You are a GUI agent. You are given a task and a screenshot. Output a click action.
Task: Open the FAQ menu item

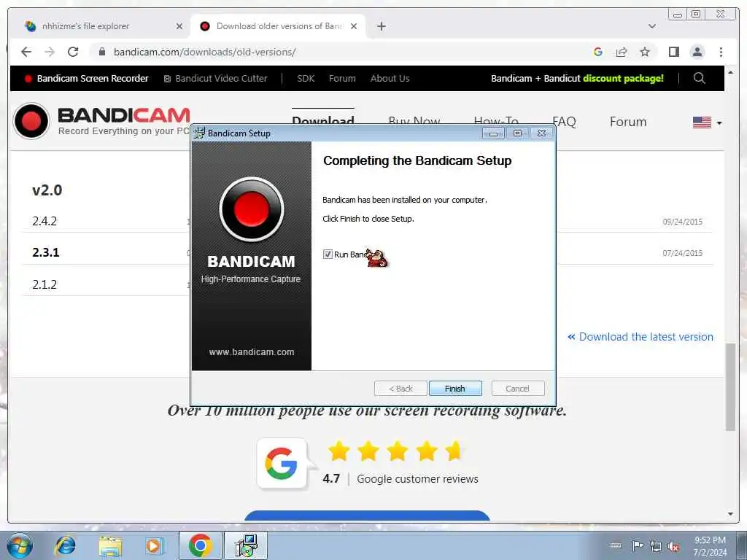click(x=566, y=122)
